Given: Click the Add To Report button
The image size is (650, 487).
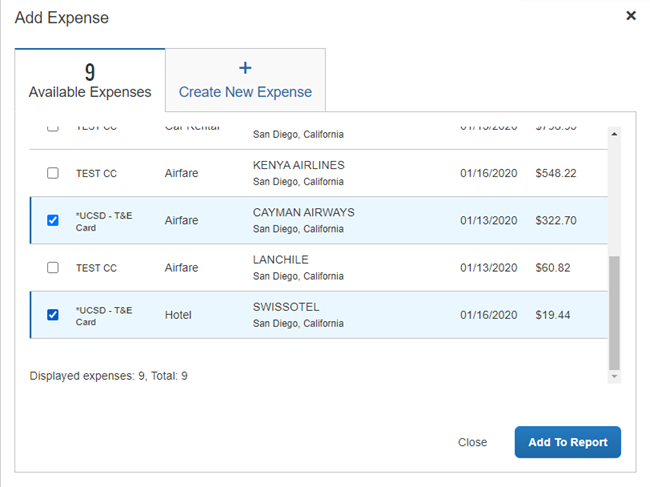Looking at the screenshot, I should point(567,442).
